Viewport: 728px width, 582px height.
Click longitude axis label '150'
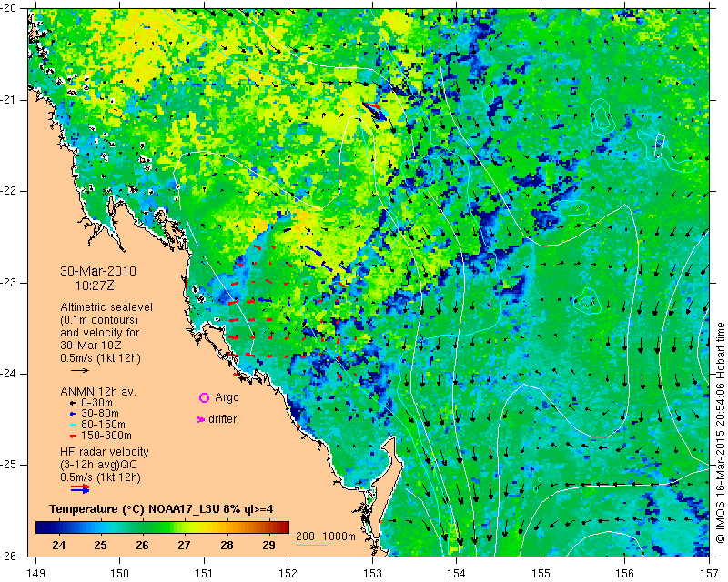click(120, 574)
